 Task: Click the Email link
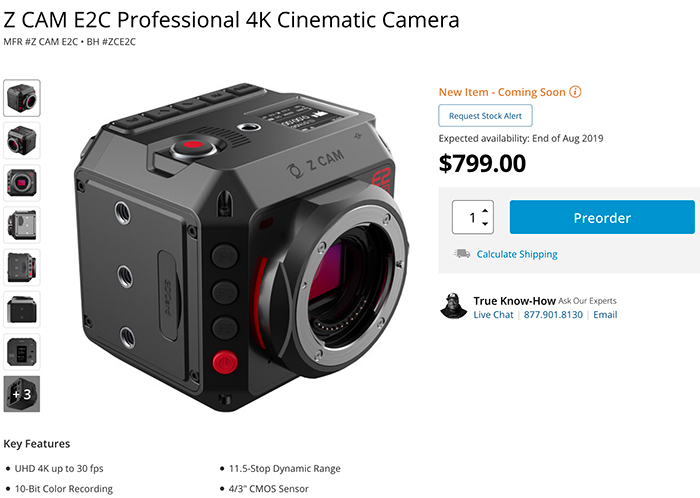605,315
